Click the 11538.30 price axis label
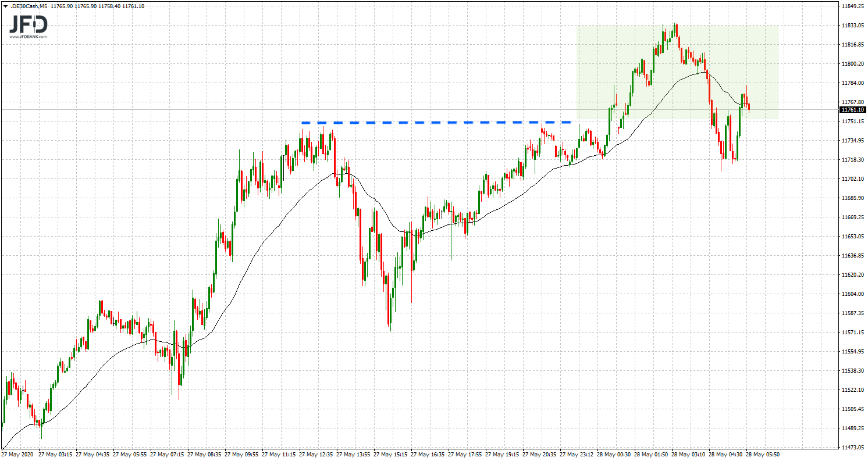Image resolution: width=868 pixels, height=461 pixels. [852, 371]
